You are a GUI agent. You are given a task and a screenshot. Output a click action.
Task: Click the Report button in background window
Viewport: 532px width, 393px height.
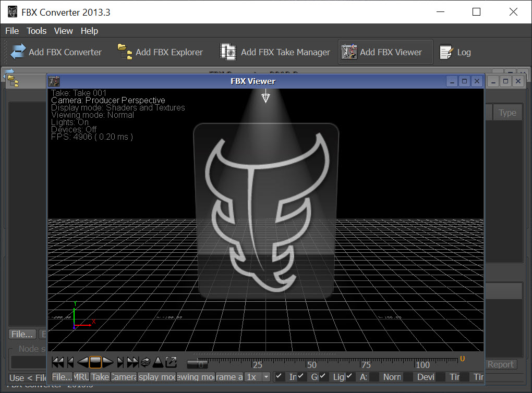(x=501, y=364)
